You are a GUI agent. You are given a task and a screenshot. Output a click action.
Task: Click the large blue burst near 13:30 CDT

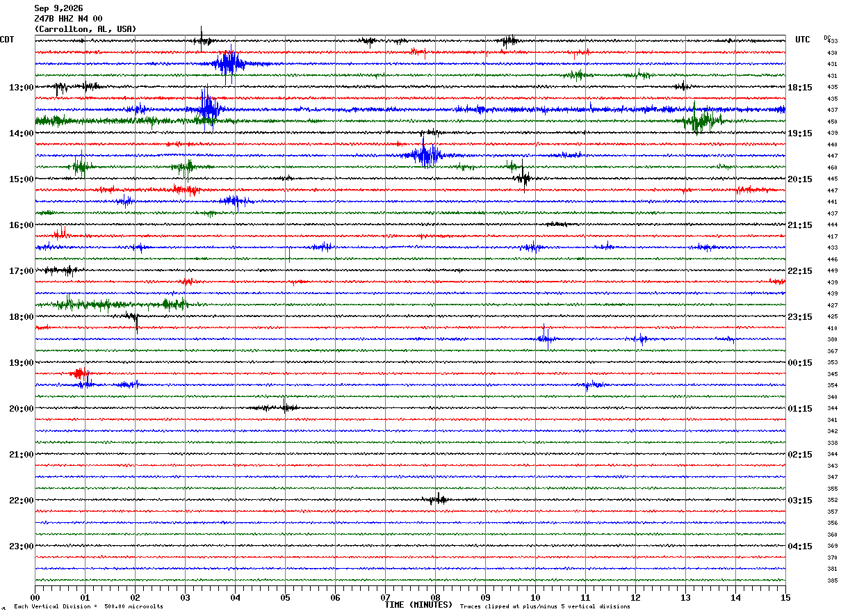tap(208, 108)
